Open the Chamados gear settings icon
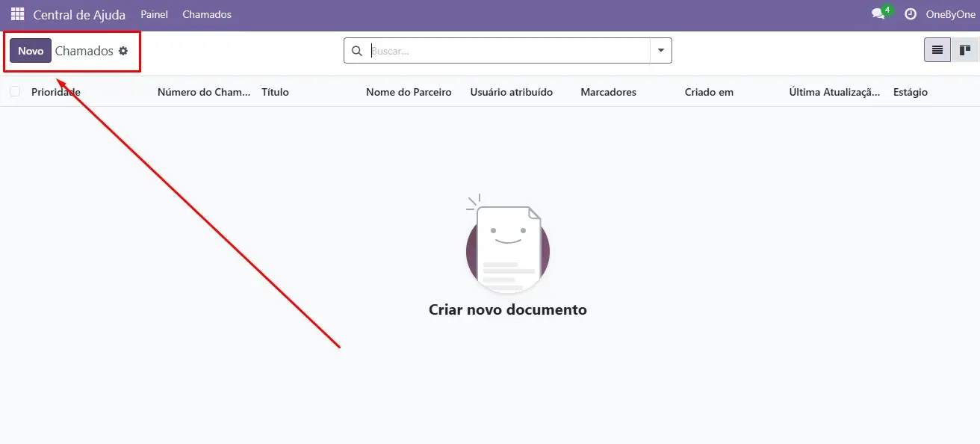The image size is (980, 444). [123, 51]
